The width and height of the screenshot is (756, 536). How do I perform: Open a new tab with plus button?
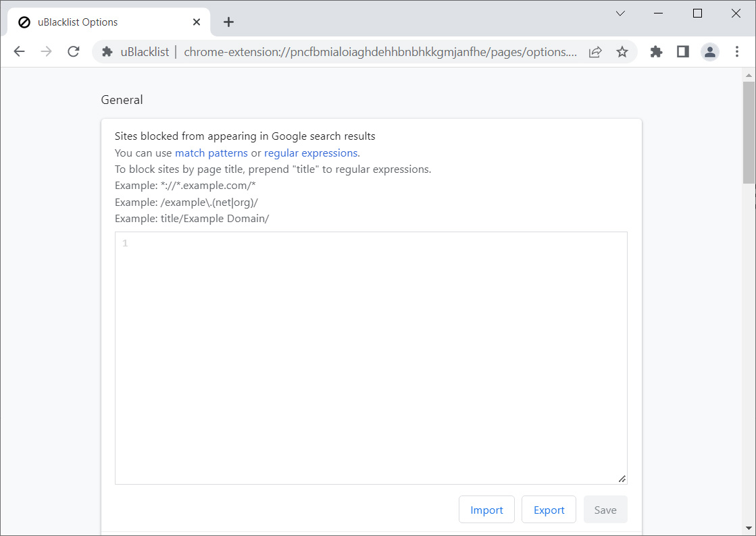[x=228, y=22]
